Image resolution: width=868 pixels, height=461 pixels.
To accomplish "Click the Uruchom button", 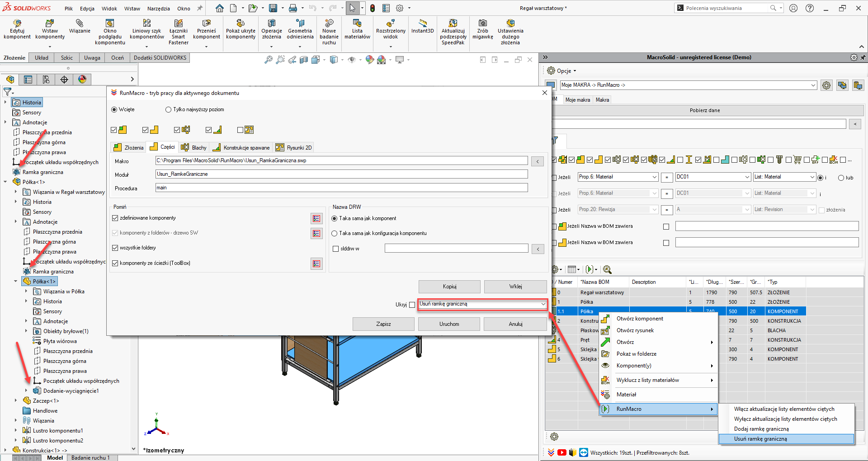I will click(x=449, y=324).
